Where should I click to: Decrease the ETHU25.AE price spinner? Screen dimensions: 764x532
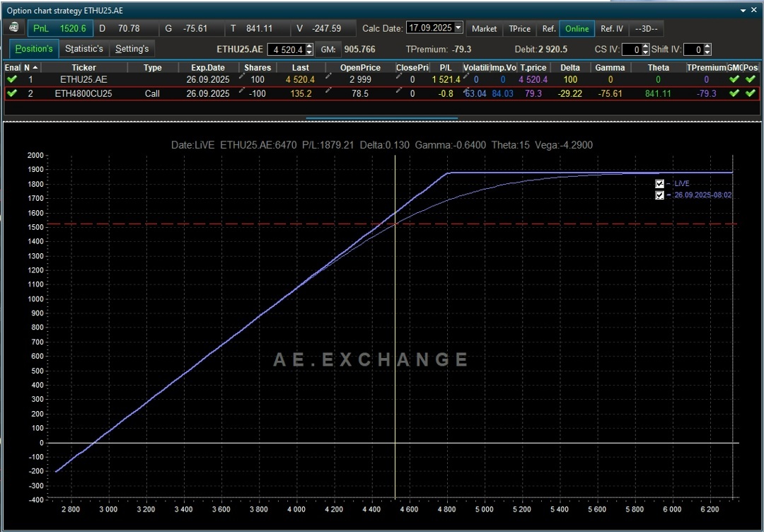(309, 52)
